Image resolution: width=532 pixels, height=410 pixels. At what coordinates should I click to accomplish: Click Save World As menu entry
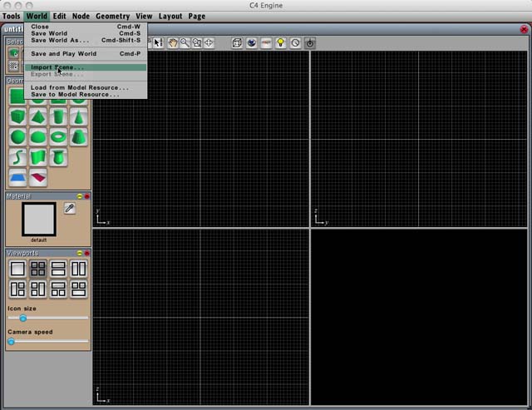click(x=60, y=40)
